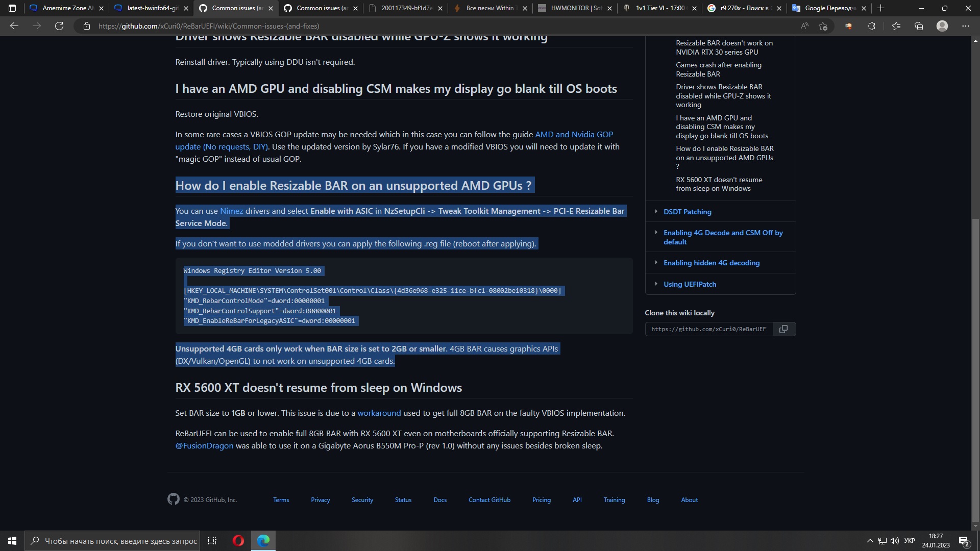Open the browser profile avatar
This screenshot has height=551, width=980.
point(942,26)
